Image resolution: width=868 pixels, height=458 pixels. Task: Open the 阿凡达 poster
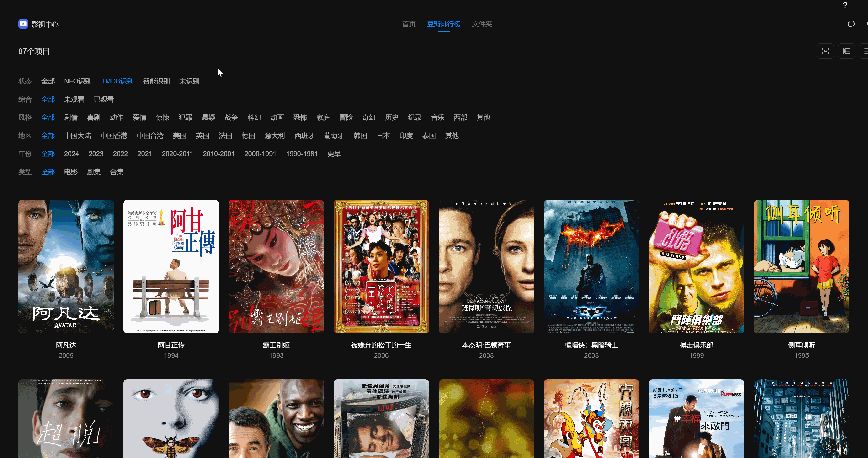66,266
